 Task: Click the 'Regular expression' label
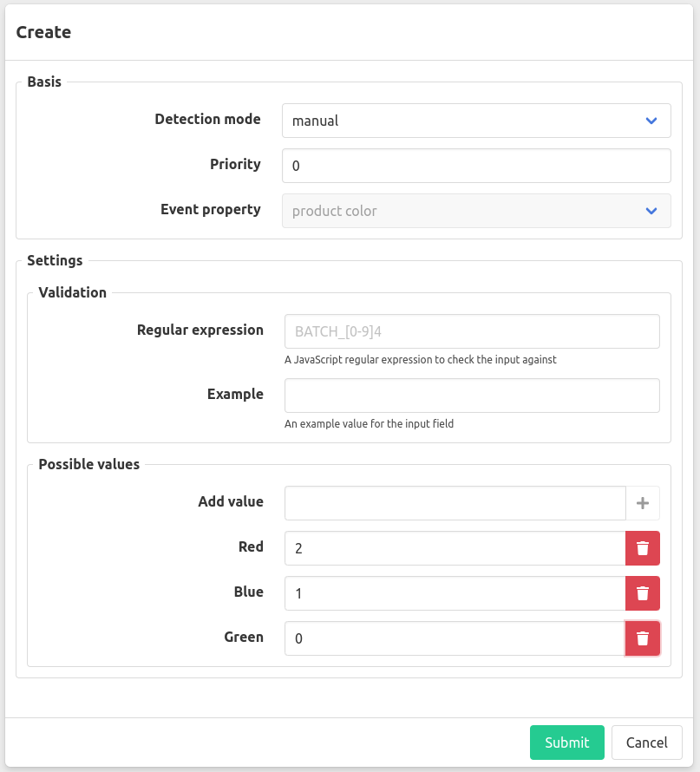200,330
